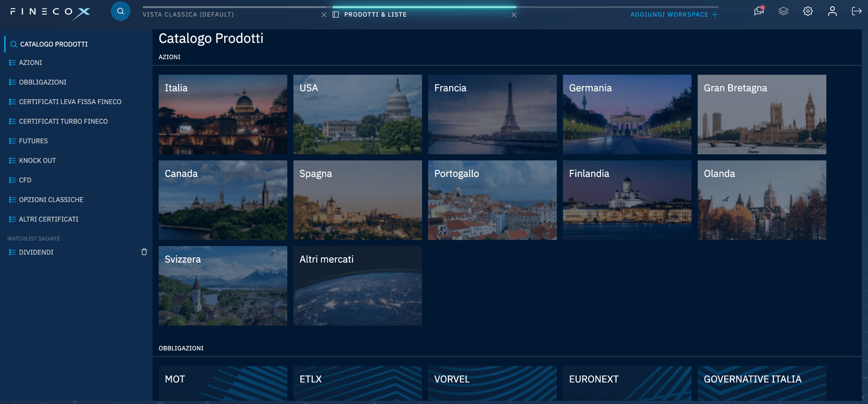Select the Prodotti & Liste tab
This screenshot has width=868, height=404.
coord(375,14)
